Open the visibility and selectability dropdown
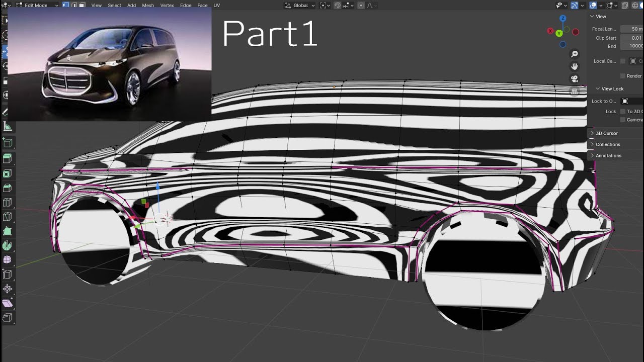The image size is (644, 362). 561,5
